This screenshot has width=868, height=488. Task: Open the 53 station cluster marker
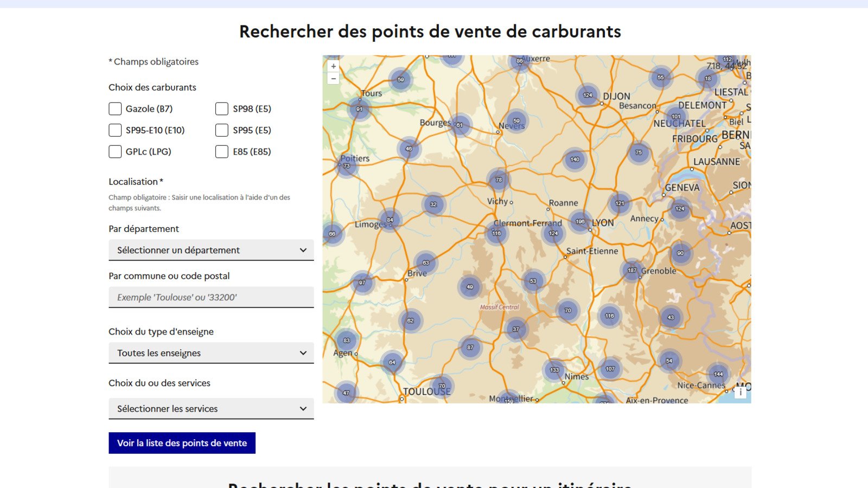click(x=533, y=281)
